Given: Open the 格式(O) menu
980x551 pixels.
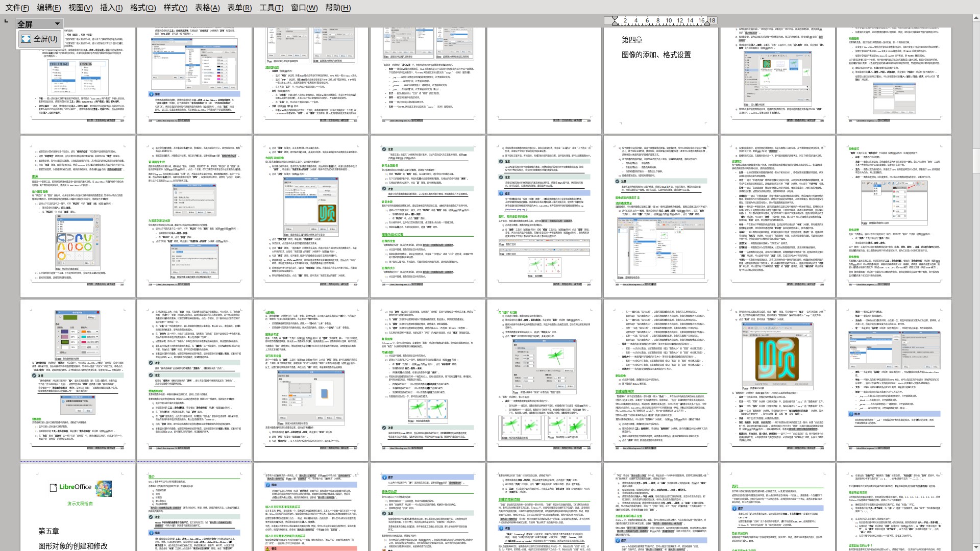Looking at the screenshot, I should click(x=143, y=8).
